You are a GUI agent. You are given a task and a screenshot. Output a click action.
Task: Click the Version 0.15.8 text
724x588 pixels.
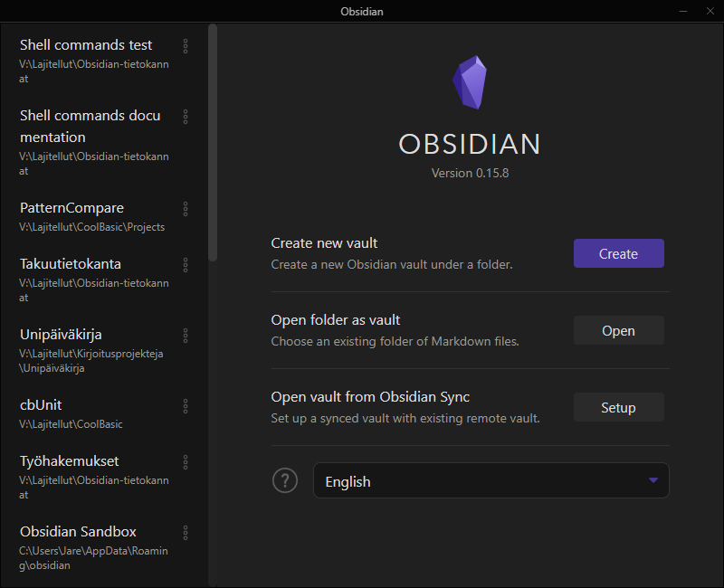coord(470,173)
